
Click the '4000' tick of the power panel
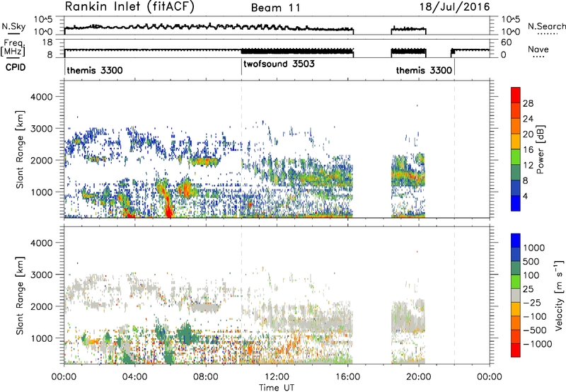pyautogui.click(x=42, y=97)
